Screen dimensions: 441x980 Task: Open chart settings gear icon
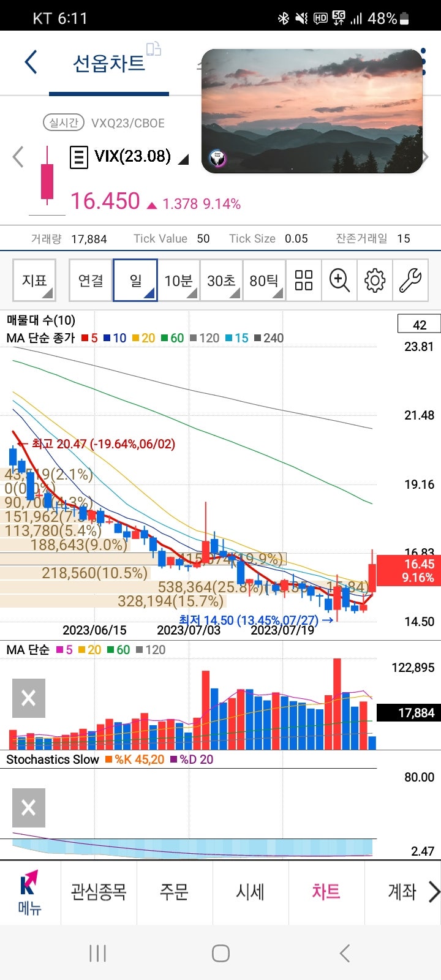click(x=374, y=281)
